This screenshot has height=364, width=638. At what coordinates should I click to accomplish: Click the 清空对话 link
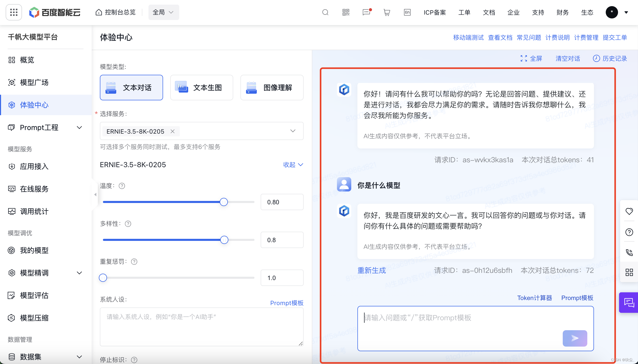[568, 59]
